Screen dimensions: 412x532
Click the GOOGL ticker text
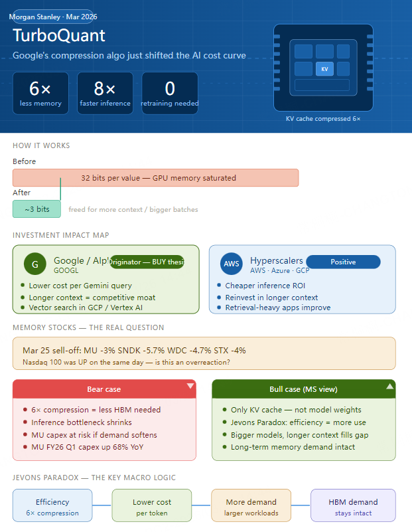point(66,270)
